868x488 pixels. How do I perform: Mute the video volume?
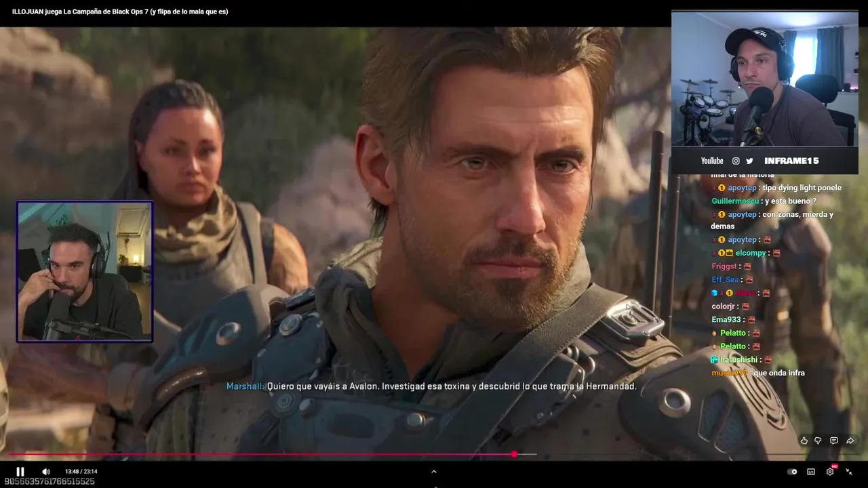(46, 472)
